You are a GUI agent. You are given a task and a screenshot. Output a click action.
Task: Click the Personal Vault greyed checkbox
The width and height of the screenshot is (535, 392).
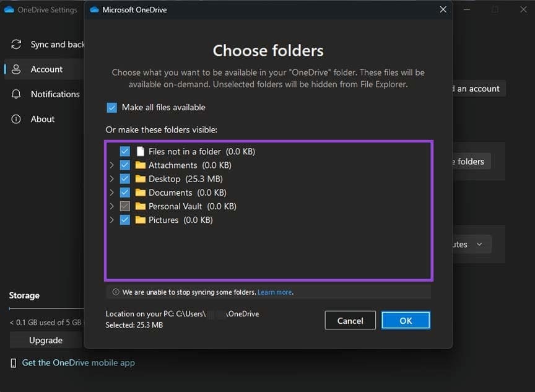tap(125, 206)
